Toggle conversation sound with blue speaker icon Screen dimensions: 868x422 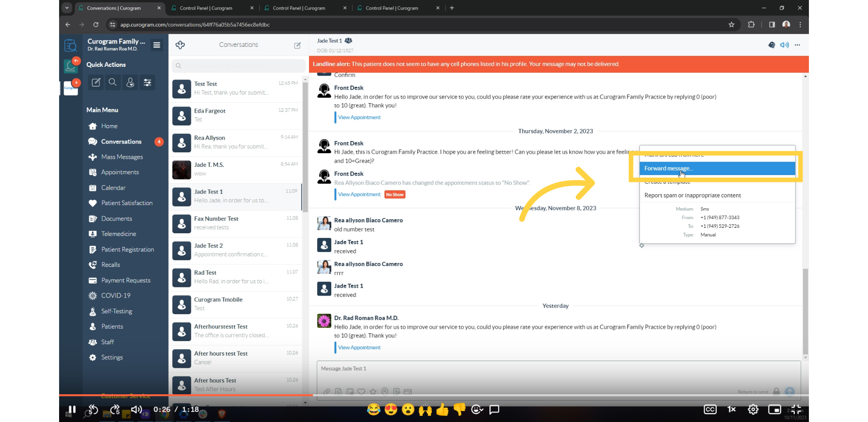click(x=784, y=45)
